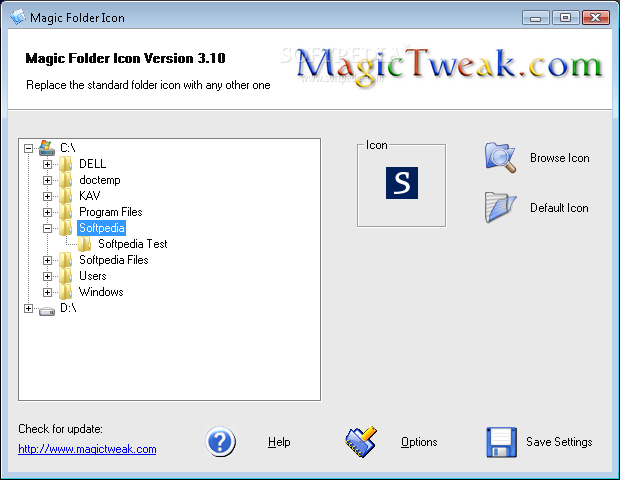Open the magictweak.com update link
This screenshot has height=480, width=620.
point(87,449)
